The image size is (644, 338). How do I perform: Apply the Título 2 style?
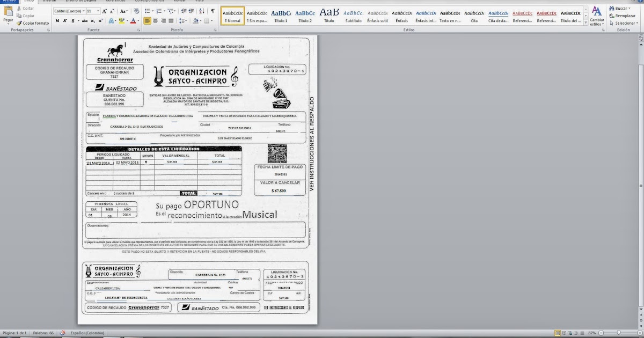tap(305, 16)
